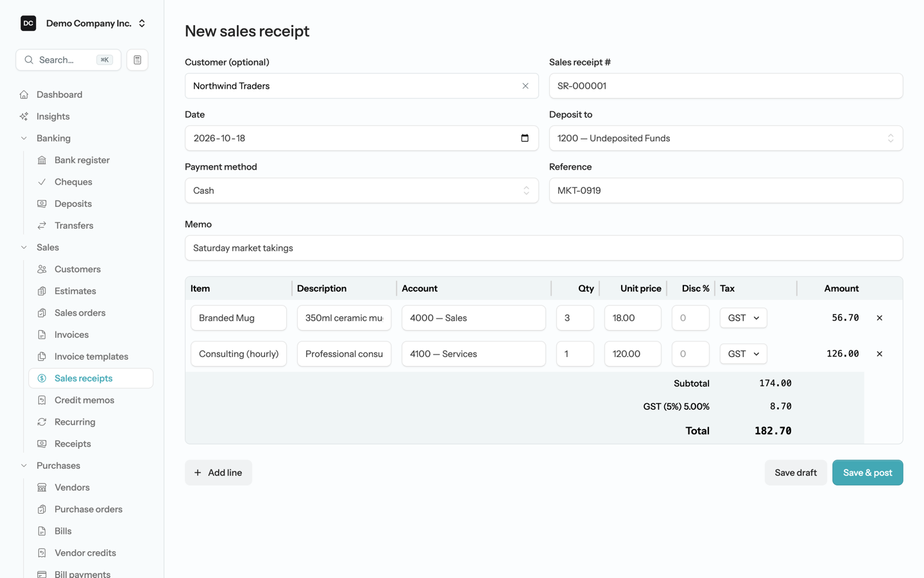Click the Recurring refresh icon
The image size is (924, 578).
[x=42, y=422]
